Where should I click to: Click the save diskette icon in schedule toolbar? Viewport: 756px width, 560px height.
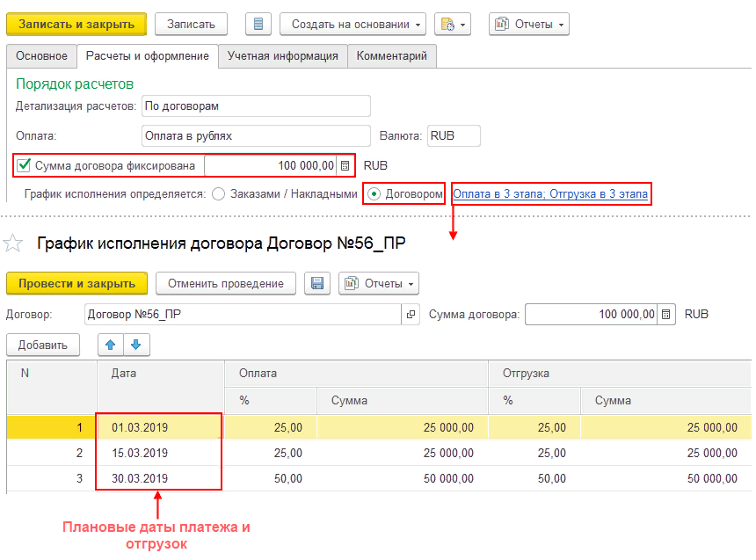[317, 283]
